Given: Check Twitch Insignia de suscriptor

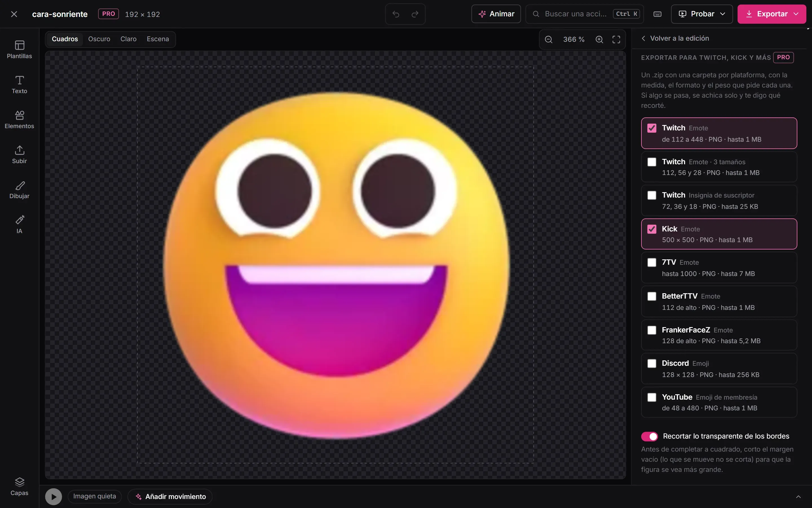Looking at the screenshot, I should pos(652,196).
